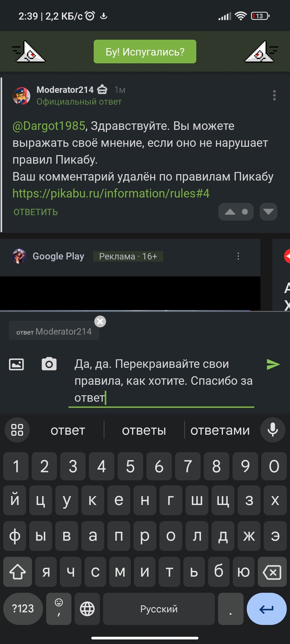The width and height of the screenshot is (290, 644).
Task: Tap the backspace delete key
Action: click(x=272, y=572)
